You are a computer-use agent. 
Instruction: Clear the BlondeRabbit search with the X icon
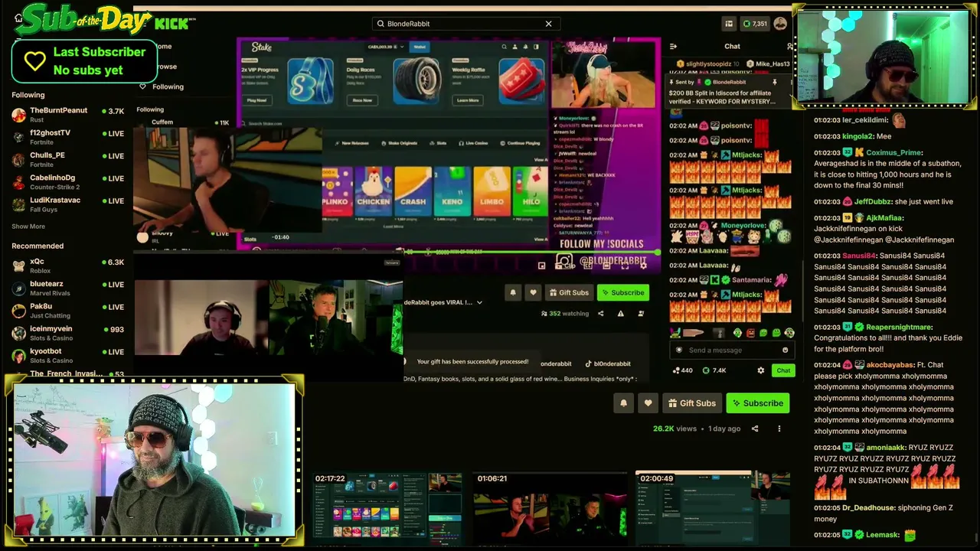coord(548,24)
